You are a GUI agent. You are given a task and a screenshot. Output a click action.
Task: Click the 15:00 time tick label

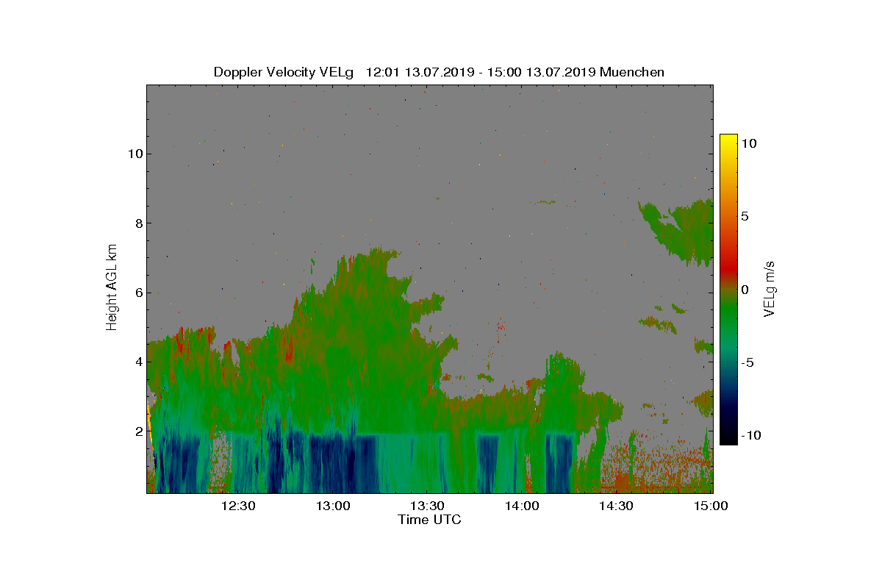[710, 506]
